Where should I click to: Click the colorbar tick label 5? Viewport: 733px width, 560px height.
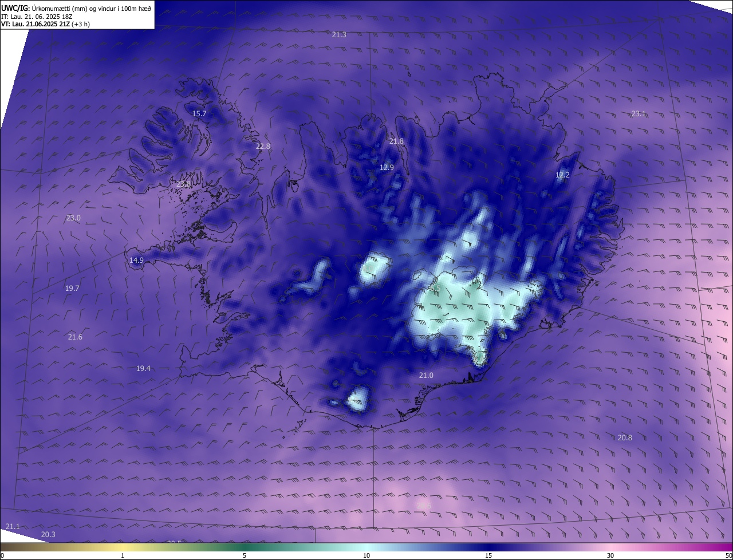[245, 556]
